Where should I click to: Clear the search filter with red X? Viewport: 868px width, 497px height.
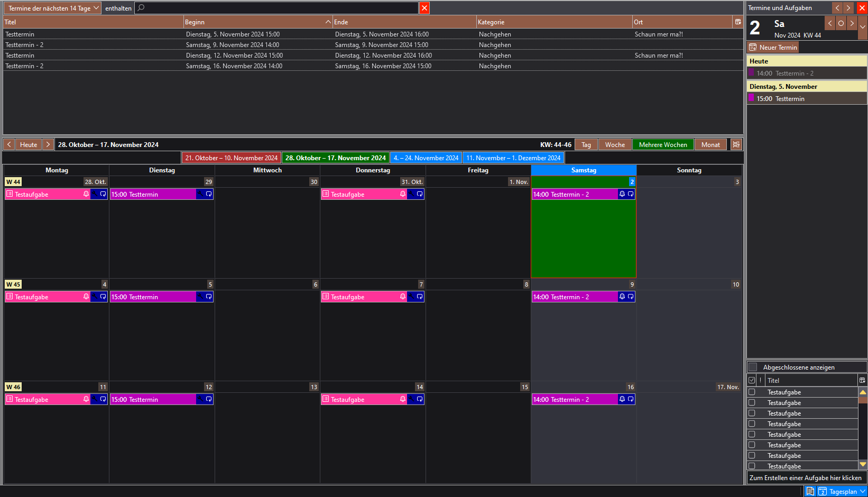tap(424, 8)
